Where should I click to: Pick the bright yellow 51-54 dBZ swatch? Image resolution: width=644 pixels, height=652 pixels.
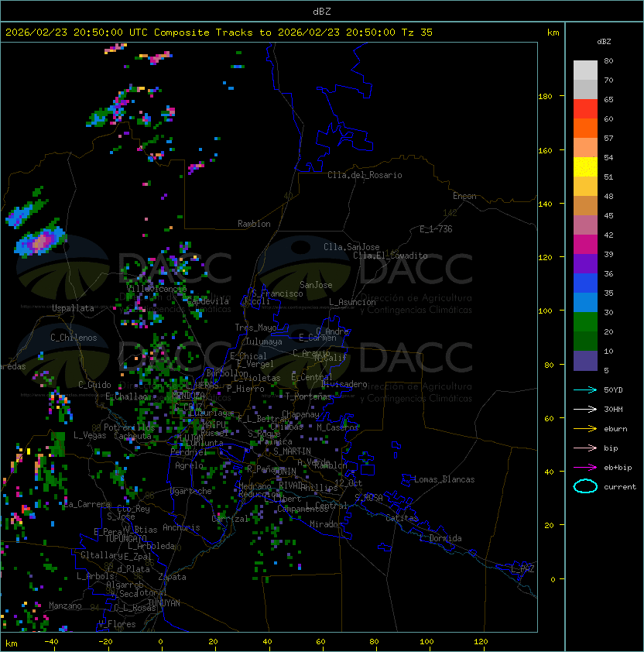pos(585,167)
